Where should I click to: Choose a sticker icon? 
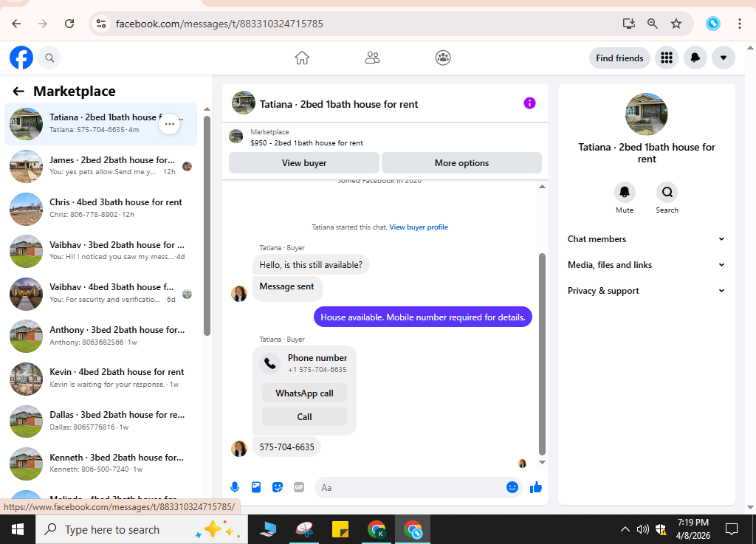[278, 487]
